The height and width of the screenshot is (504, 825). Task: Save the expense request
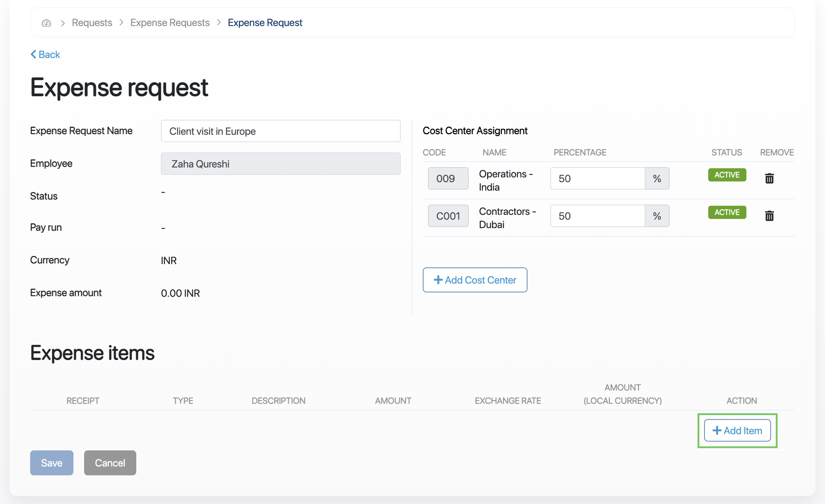pos(52,463)
